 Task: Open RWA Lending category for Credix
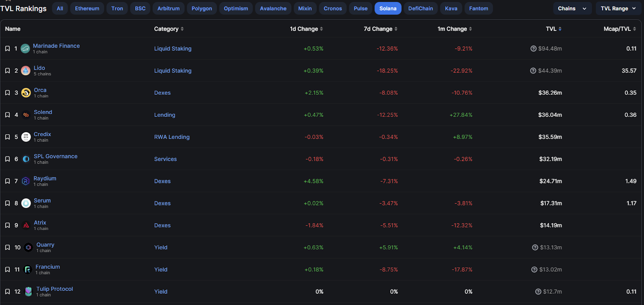pyautogui.click(x=172, y=137)
